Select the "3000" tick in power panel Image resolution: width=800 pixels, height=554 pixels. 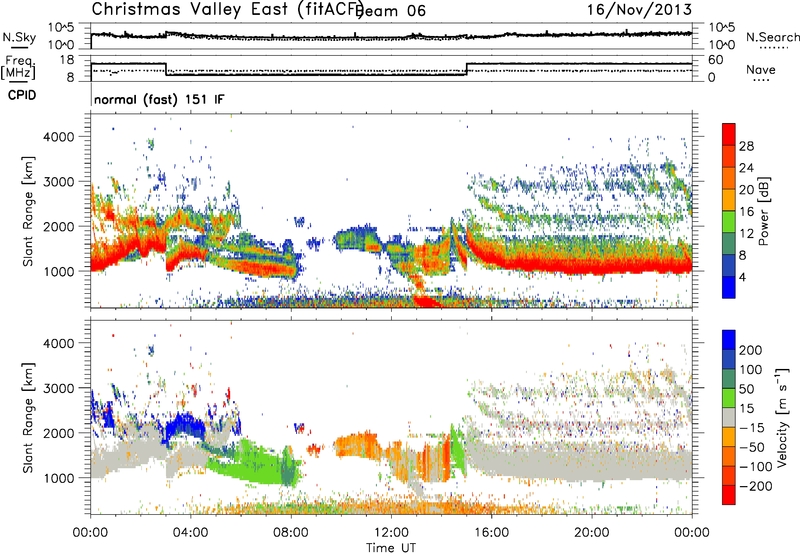[59, 182]
